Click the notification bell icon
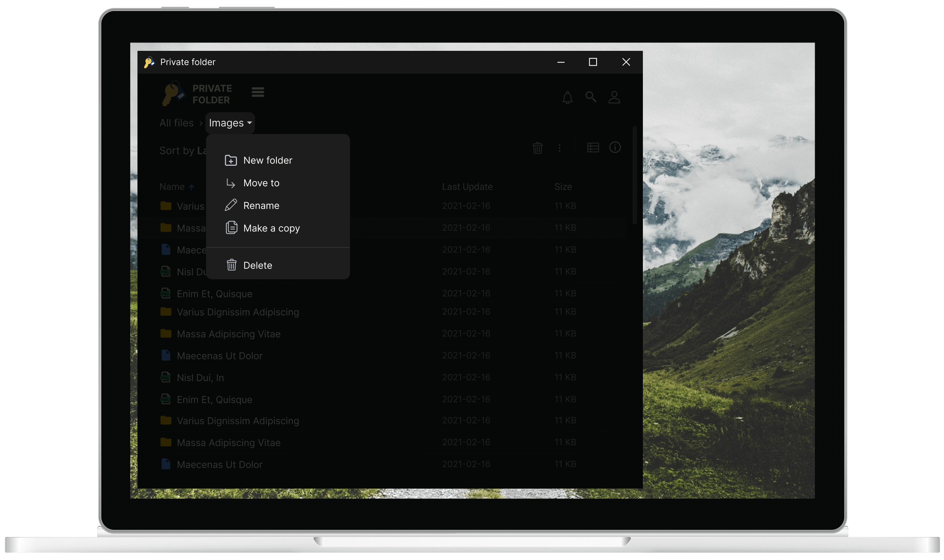This screenshot has height=560, width=944. point(567,97)
